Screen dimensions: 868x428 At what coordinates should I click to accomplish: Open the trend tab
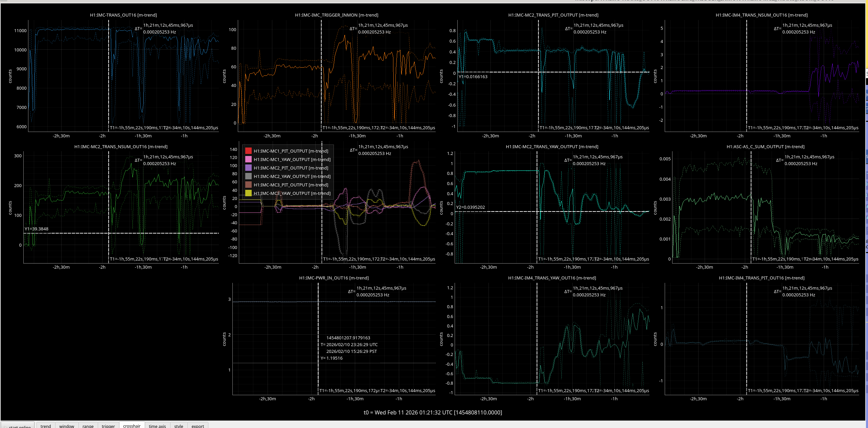tap(46, 426)
